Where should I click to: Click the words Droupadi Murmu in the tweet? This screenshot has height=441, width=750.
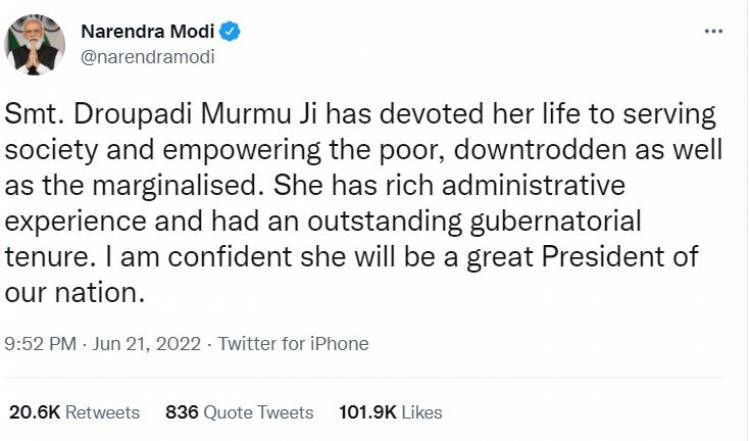point(163,115)
